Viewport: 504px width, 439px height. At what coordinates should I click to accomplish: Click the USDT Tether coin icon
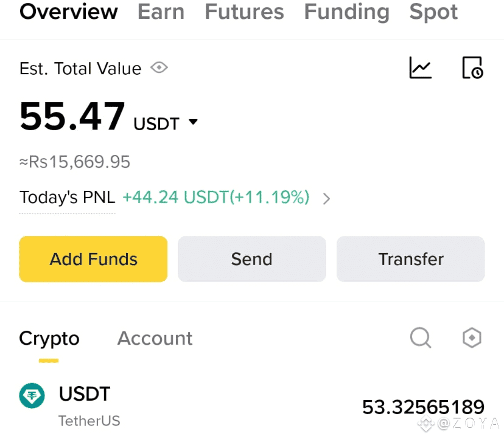pyautogui.click(x=32, y=396)
